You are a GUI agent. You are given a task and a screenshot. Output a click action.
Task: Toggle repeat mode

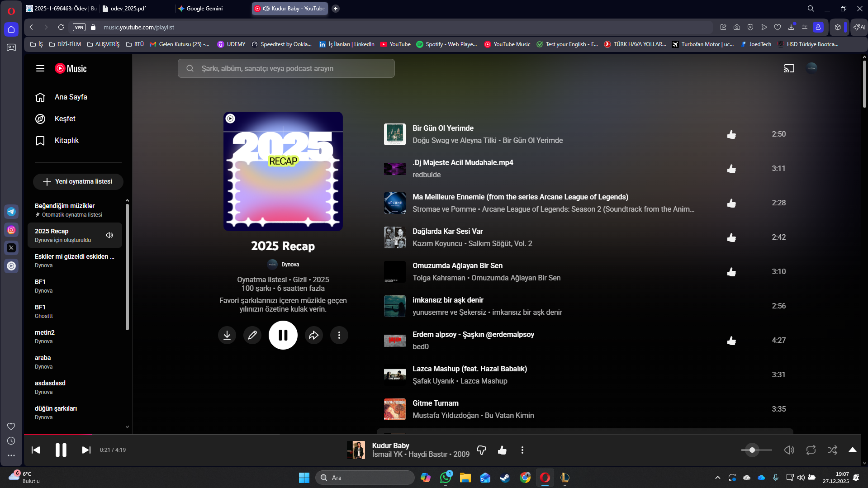click(x=811, y=450)
